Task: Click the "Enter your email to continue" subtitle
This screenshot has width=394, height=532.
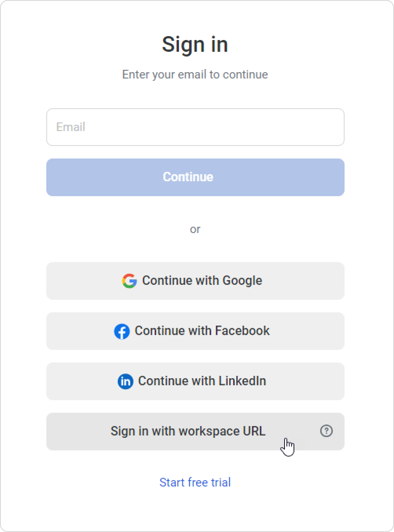Action: point(195,75)
